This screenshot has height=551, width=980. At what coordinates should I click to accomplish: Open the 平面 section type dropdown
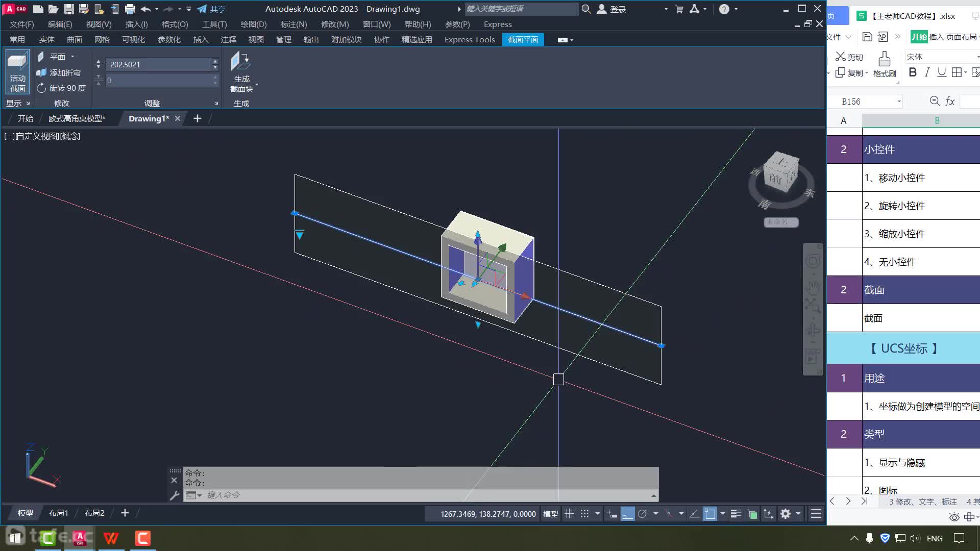pyautogui.click(x=72, y=57)
